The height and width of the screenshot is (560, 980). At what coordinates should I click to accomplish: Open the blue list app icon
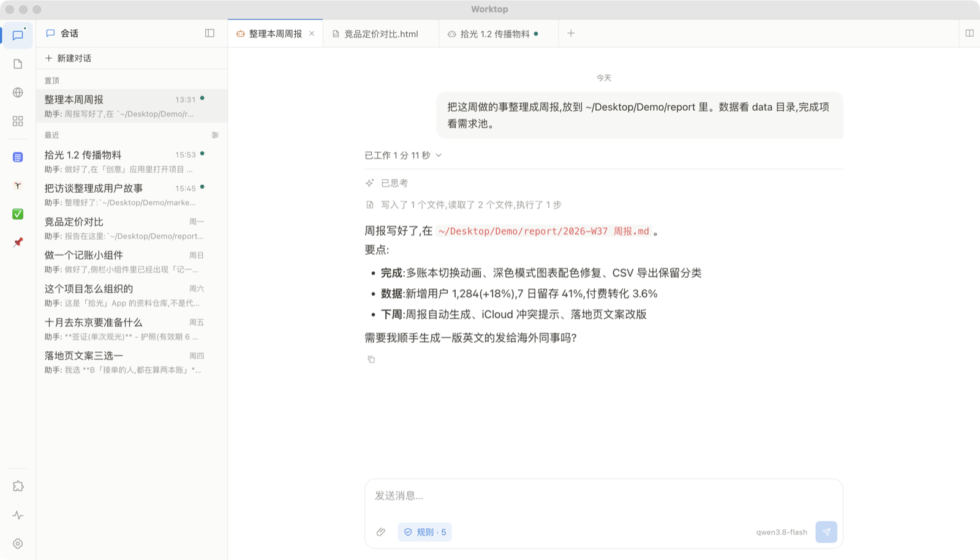18,157
